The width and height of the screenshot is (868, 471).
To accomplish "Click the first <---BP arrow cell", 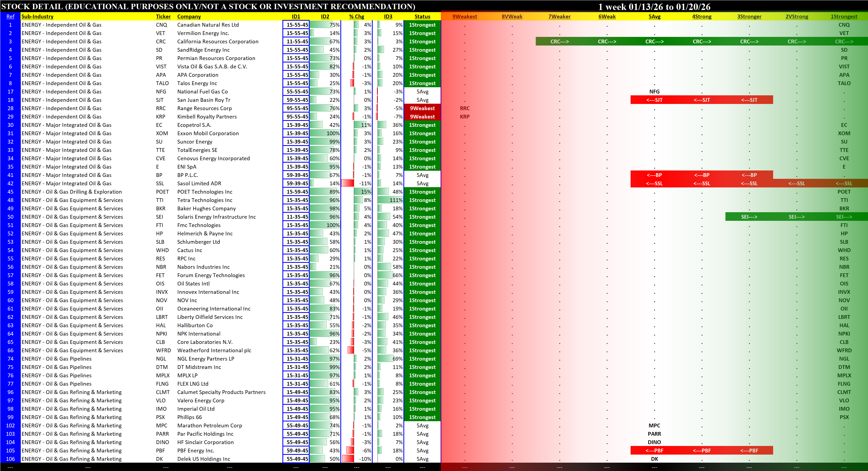I will [654, 175].
